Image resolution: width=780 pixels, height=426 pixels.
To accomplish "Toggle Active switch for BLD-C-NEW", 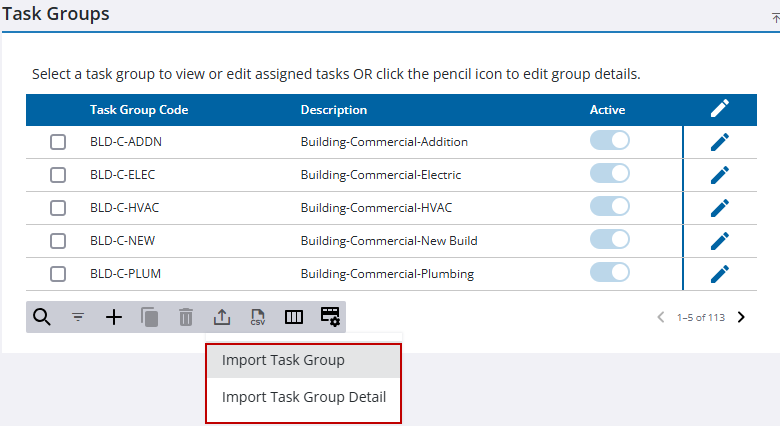I will 610,239.
